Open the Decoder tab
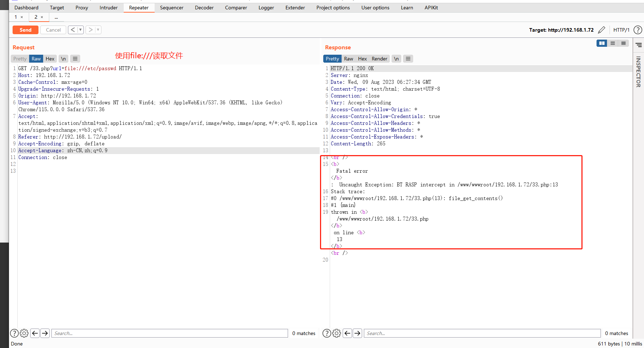Viewport: 644px width, 348px height. (204, 8)
